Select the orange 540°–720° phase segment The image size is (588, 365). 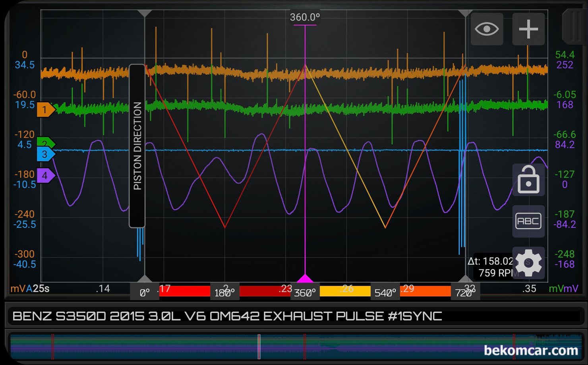tap(425, 291)
